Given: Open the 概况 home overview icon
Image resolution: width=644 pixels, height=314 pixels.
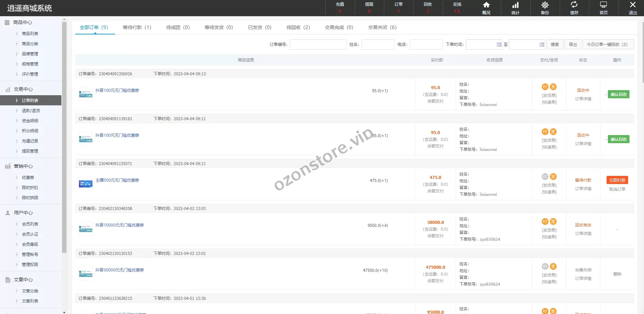Looking at the screenshot, I should (486, 5).
